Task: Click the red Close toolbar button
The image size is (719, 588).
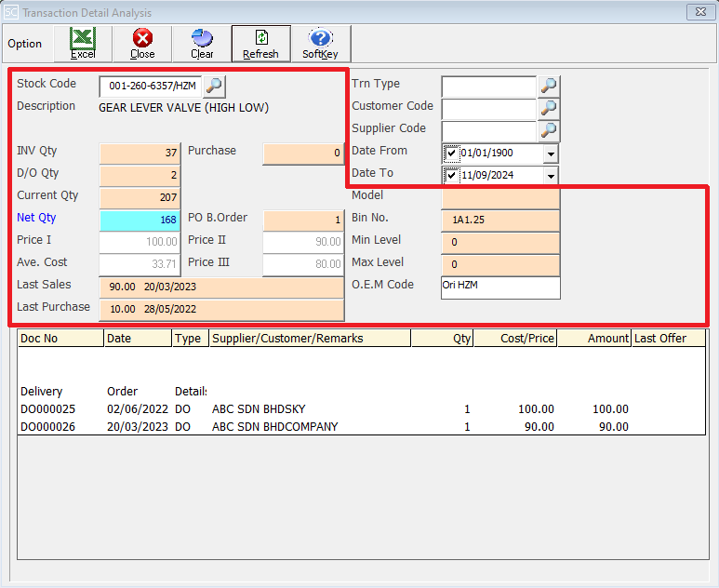Action: coord(142,44)
